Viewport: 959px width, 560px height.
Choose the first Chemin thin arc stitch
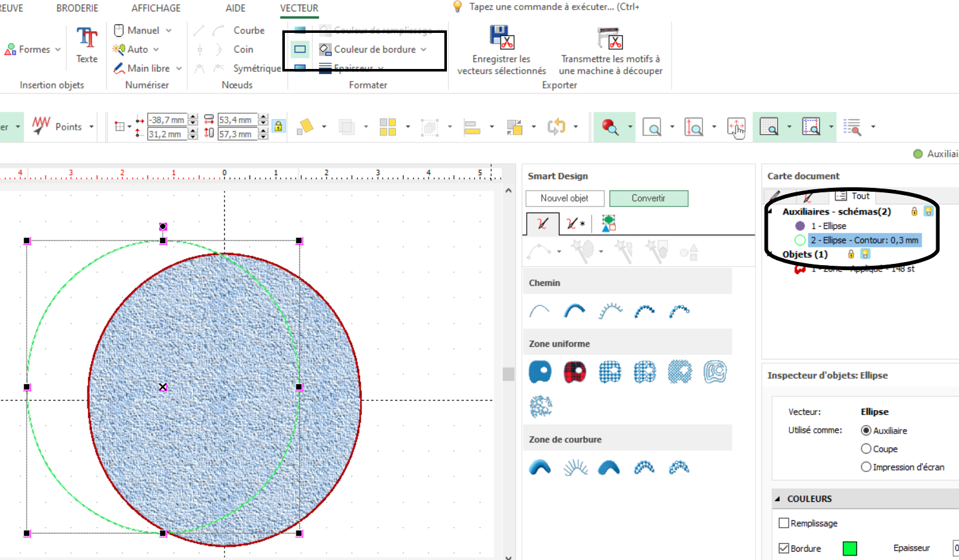539,311
